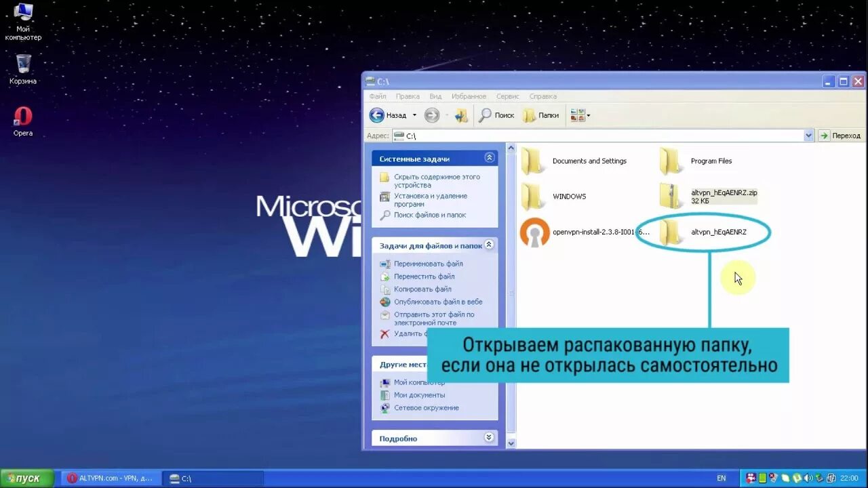Screen dimensions: 868x488
Task: Collapse the Системные задачи panel
Action: pyautogui.click(x=490, y=158)
